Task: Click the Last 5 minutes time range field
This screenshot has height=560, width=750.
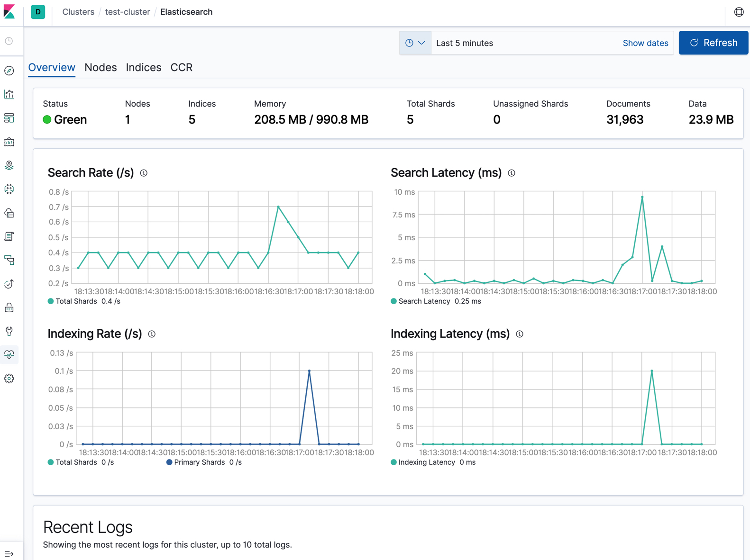Action: coord(521,43)
